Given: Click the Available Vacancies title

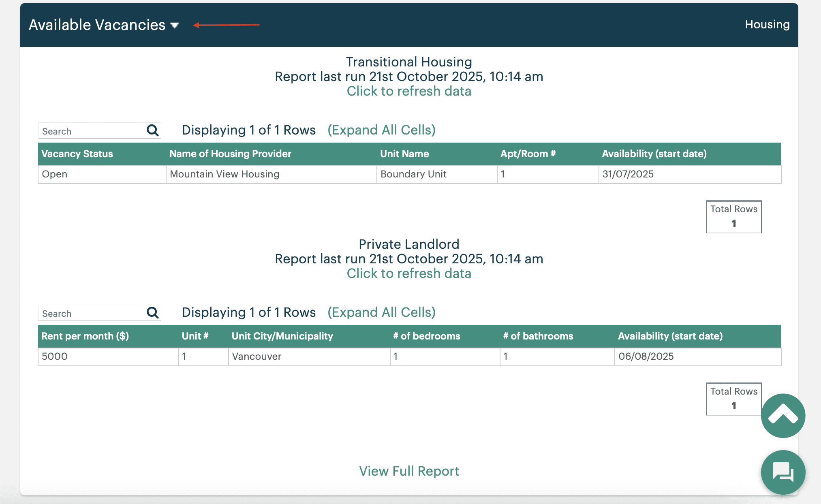Looking at the screenshot, I should point(97,25).
